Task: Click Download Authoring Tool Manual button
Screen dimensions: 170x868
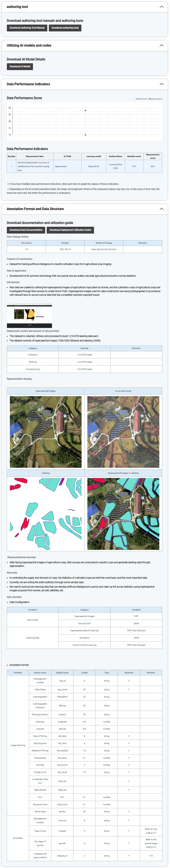Action: (x=27, y=28)
